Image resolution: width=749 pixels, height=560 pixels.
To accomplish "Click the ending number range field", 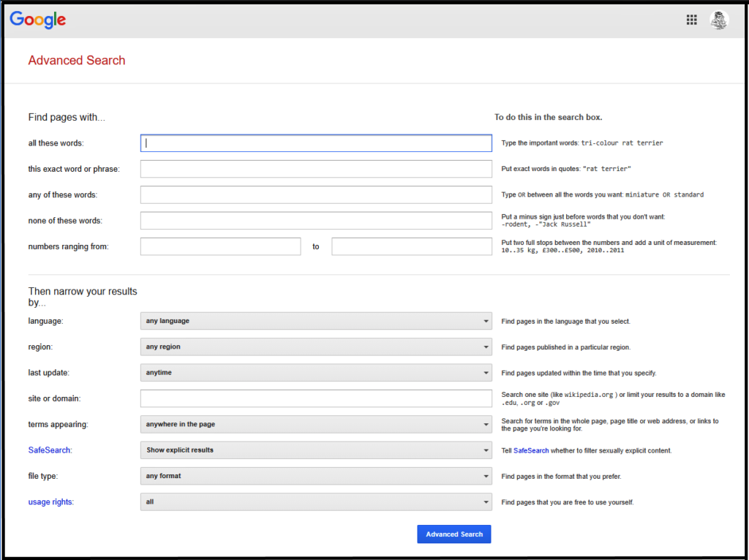I will [x=412, y=246].
